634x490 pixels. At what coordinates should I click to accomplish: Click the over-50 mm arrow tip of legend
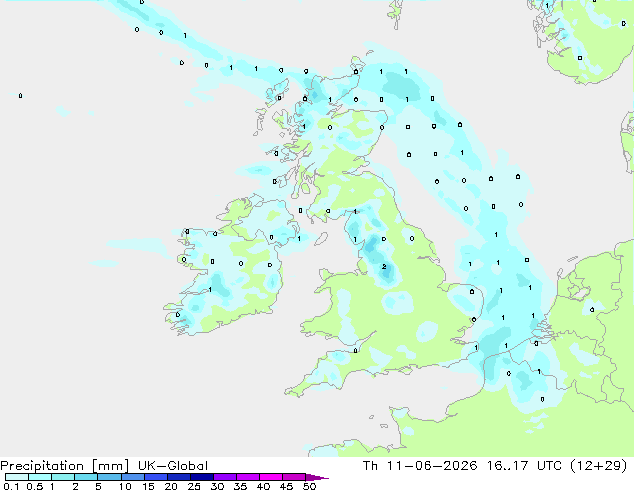317,477
